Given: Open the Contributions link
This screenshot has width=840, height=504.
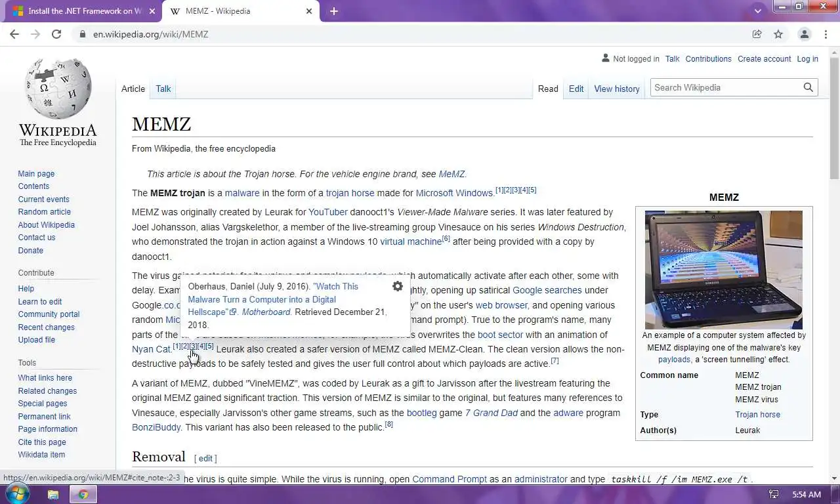Looking at the screenshot, I should 708,58.
